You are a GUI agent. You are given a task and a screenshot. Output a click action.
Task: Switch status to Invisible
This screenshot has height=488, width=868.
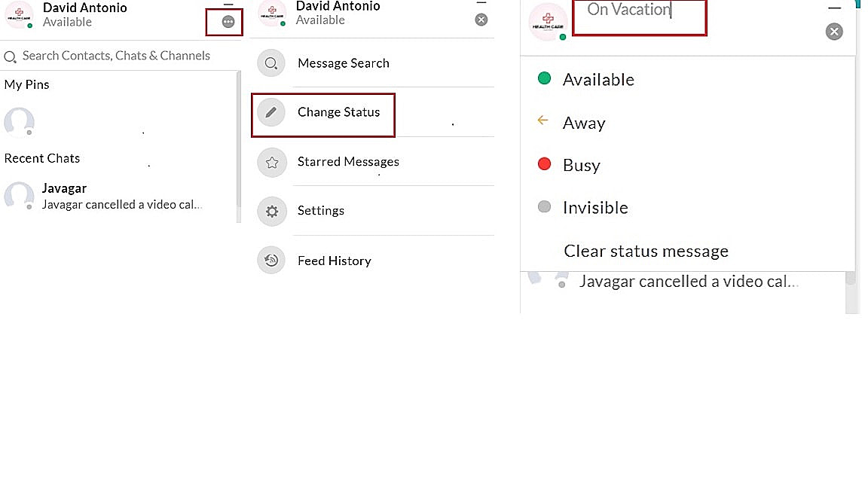[594, 207]
